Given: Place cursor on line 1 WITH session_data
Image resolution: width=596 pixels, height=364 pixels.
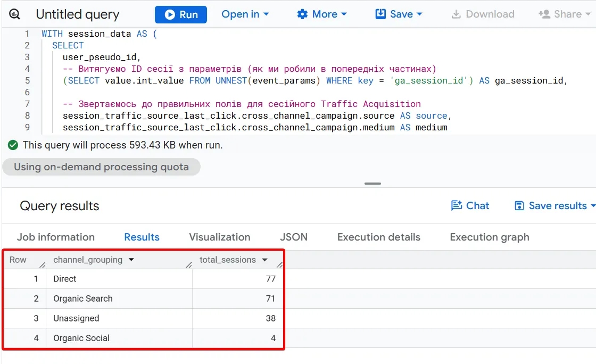Looking at the screenshot, I should point(99,34).
